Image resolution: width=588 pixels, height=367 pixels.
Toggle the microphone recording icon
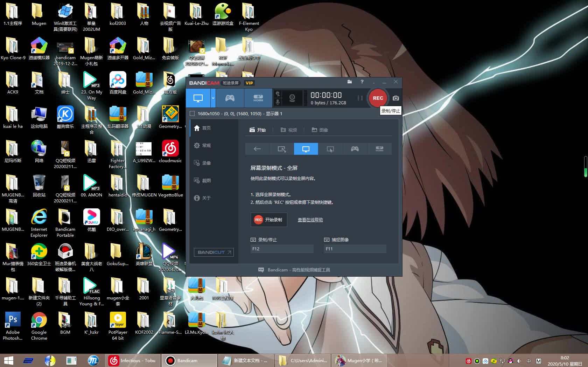click(278, 102)
